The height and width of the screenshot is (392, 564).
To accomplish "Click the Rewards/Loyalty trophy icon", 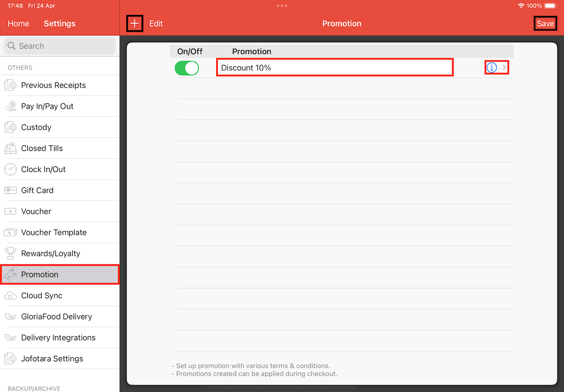I will (x=11, y=253).
